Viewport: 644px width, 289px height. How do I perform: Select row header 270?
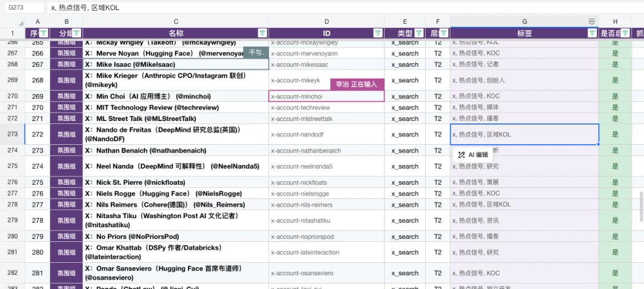click(x=13, y=97)
